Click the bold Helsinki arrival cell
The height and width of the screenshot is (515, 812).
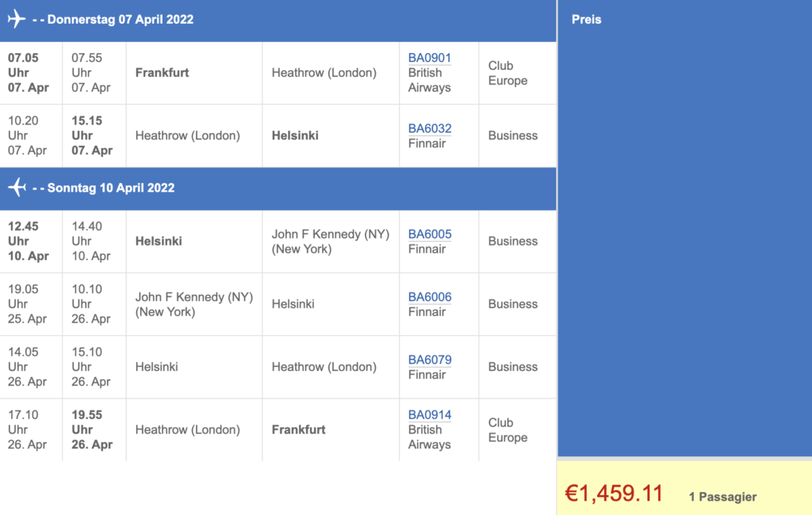tap(295, 135)
